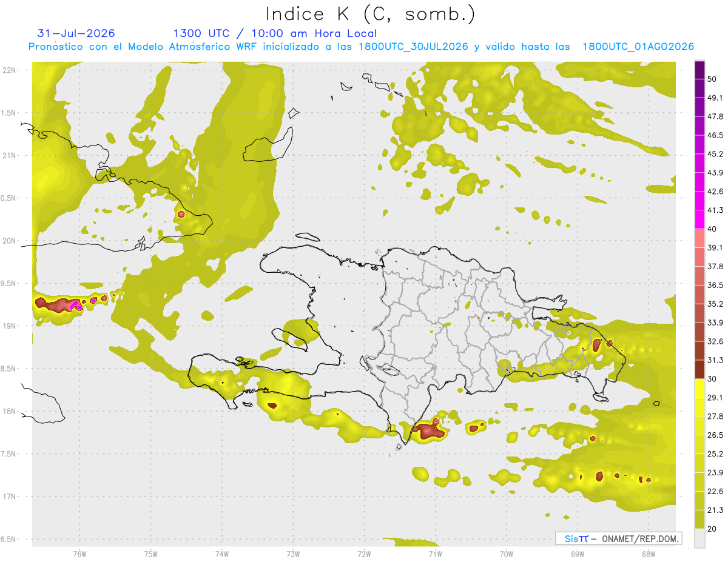Viewport: 728px width, 562px height.
Task: Click the longitude label "73W"
Action: tap(293, 554)
